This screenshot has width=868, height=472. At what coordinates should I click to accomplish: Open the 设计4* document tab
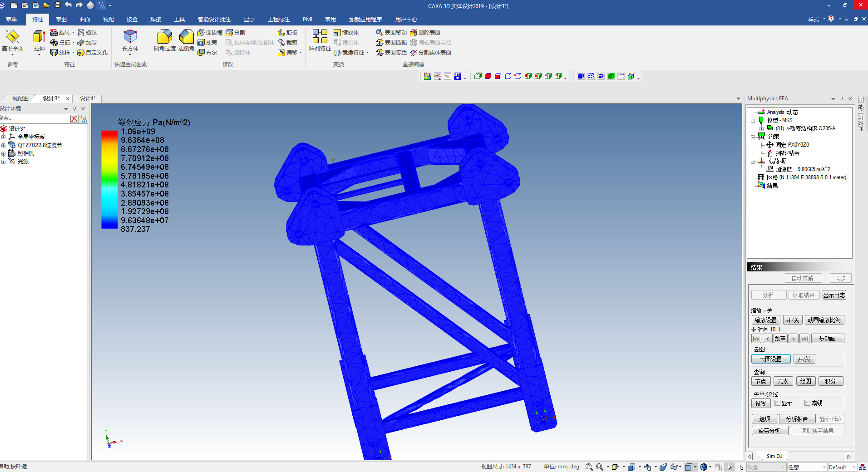click(88, 98)
